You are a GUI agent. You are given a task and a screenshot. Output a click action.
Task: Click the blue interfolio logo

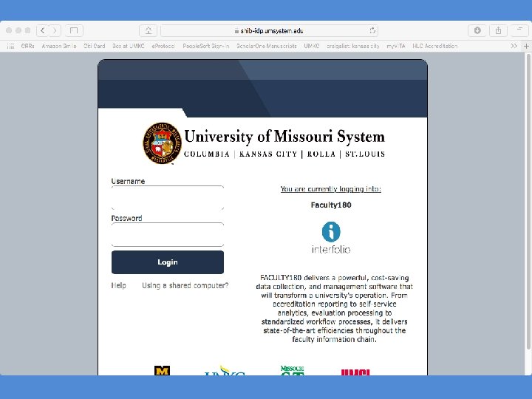pyautogui.click(x=331, y=237)
